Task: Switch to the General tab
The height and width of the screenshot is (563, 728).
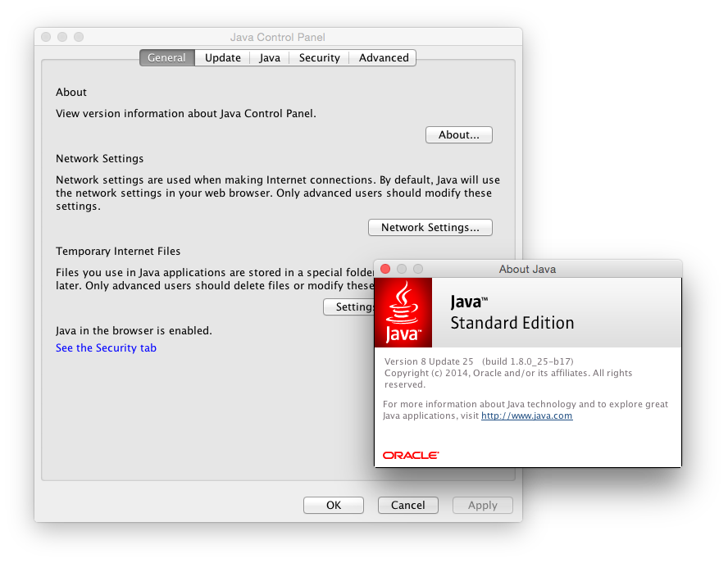Action: 166,57
